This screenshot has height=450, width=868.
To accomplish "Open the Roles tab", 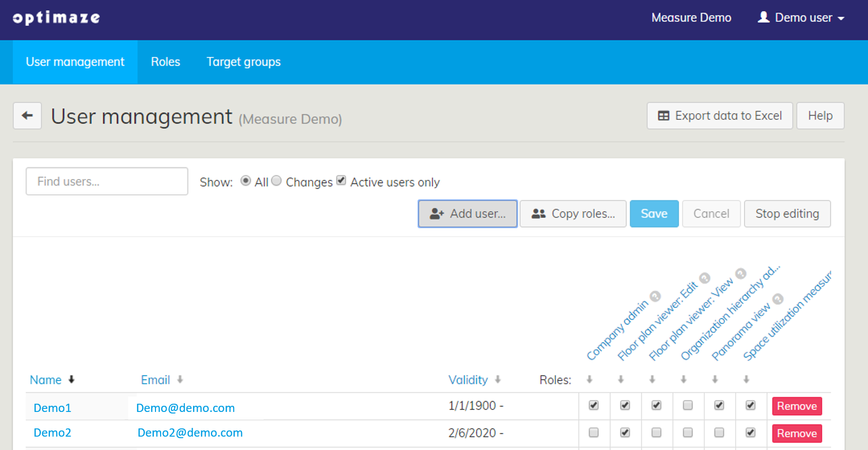I will pos(165,62).
